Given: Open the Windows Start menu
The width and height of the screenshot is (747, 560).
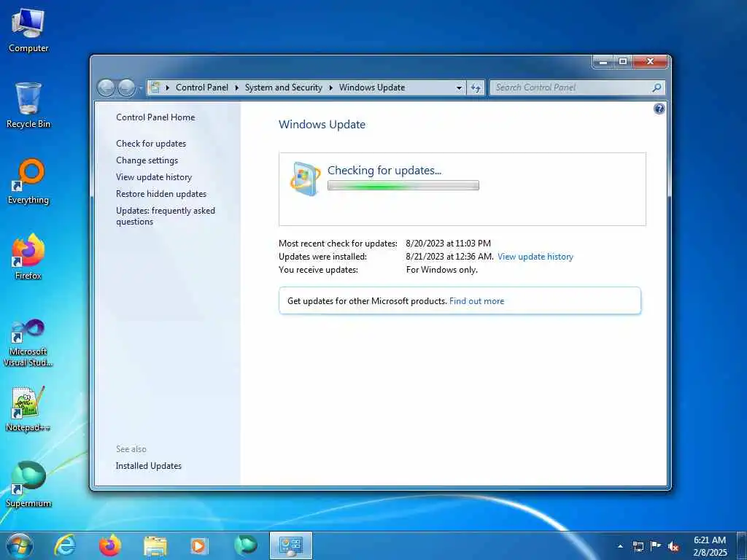Looking at the screenshot, I should [x=20, y=545].
